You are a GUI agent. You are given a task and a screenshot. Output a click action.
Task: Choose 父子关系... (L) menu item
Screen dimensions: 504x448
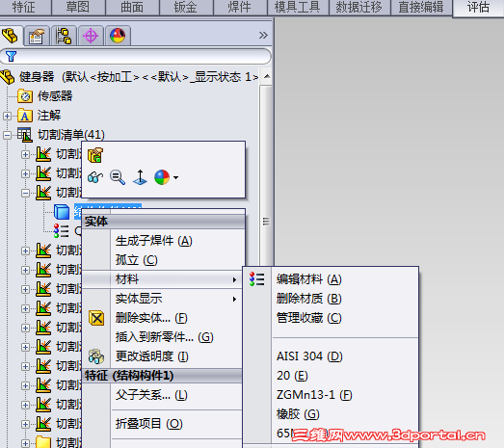click(151, 395)
